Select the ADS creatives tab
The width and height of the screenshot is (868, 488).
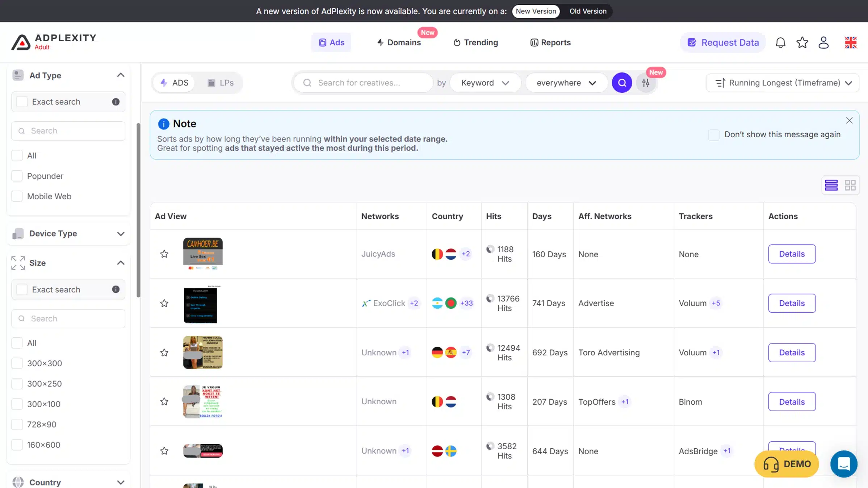[174, 83]
